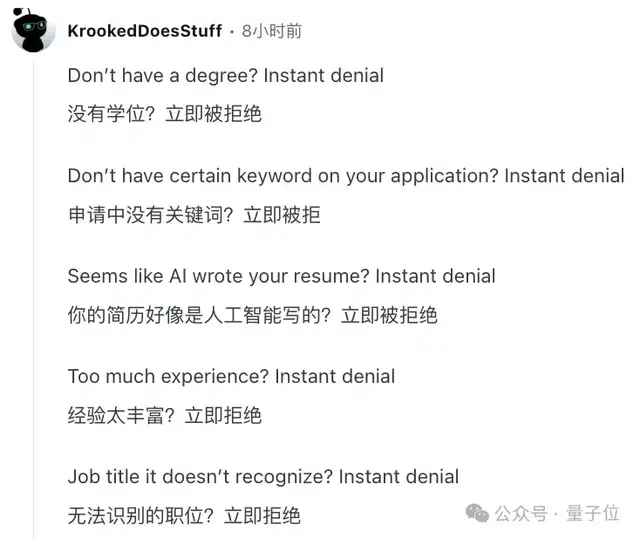Collapse the comment using the vertical thread line
This screenshot has height=539, width=640.
33,300
